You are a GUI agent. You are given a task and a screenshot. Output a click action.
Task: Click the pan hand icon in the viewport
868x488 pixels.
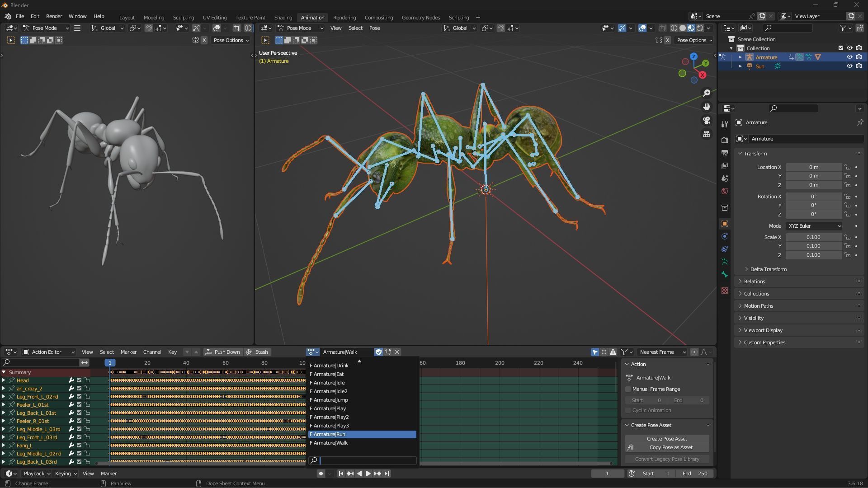[x=706, y=107]
